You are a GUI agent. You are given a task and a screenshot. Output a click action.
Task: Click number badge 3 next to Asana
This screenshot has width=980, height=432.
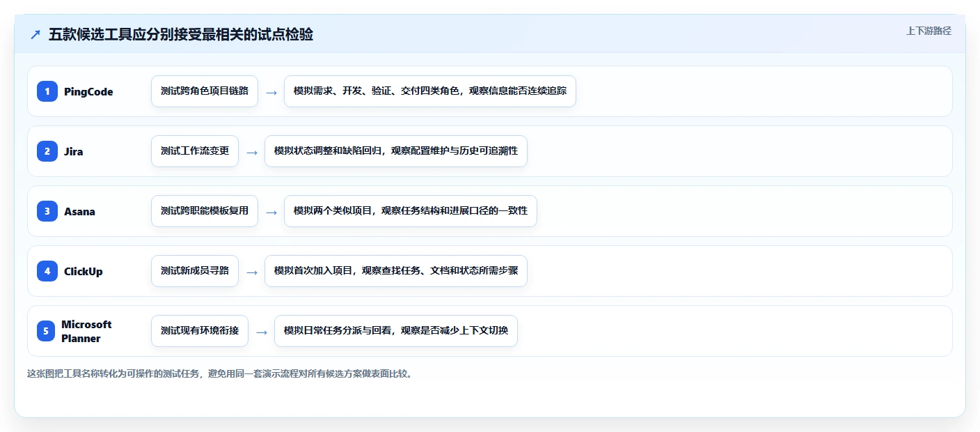(x=47, y=211)
